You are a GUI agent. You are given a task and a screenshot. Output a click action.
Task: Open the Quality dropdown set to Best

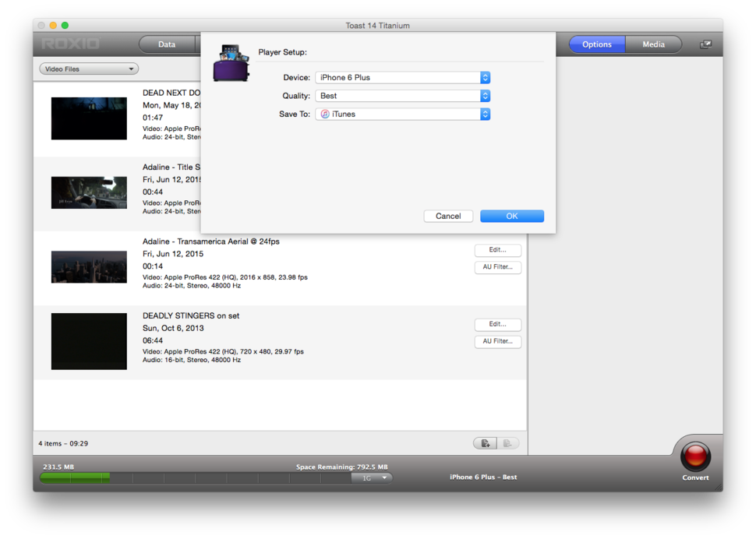pos(403,96)
